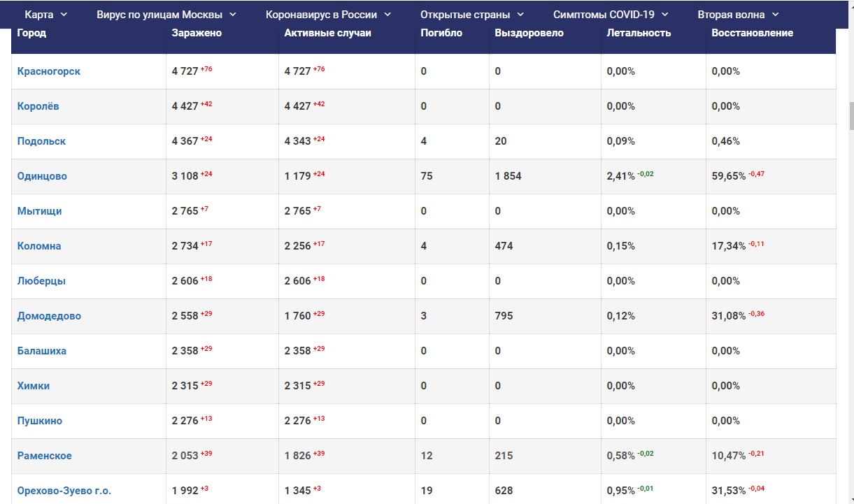The image size is (854, 504).
Task: Expand the Вирус по улицам Москвы menu
Action: (166, 14)
